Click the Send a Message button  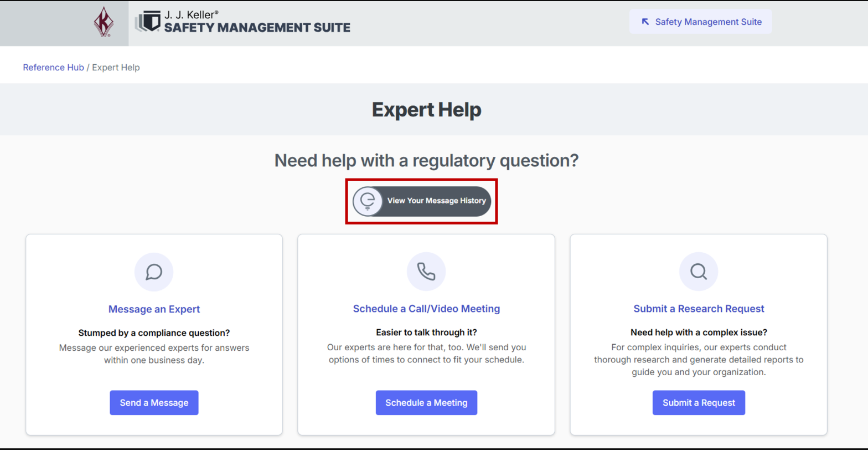point(154,403)
